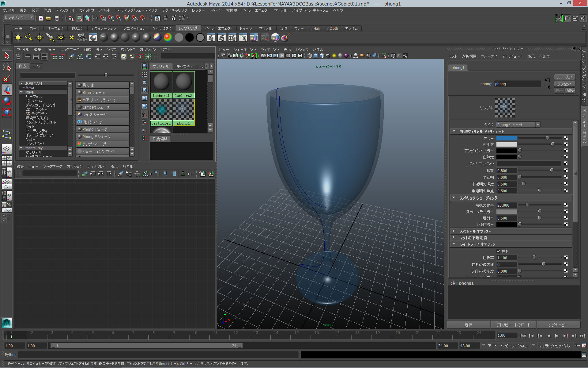
Task: Click the new scene icon
Action: point(41,18)
